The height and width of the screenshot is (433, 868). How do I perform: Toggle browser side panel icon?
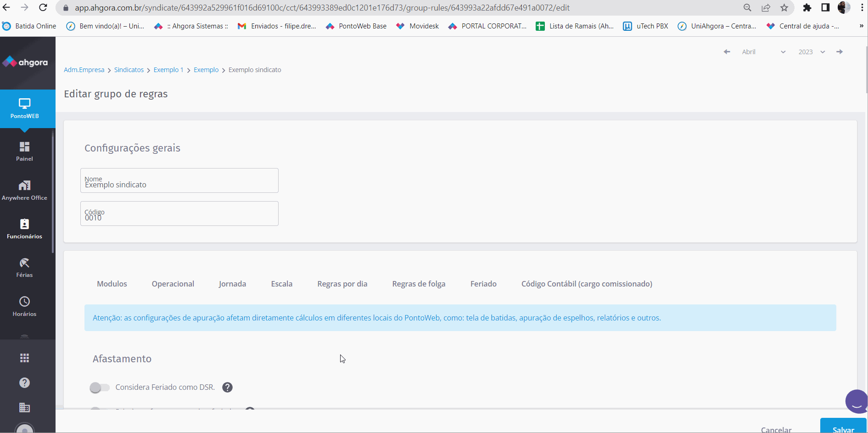coord(825,7)
